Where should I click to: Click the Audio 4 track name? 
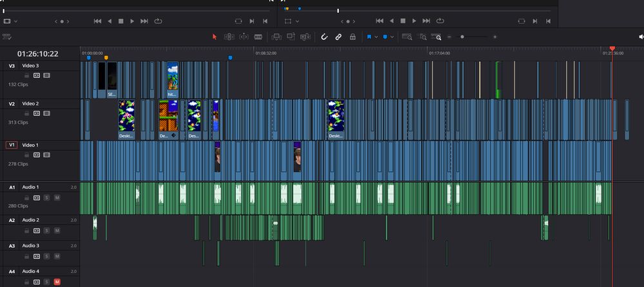point(31,271)
